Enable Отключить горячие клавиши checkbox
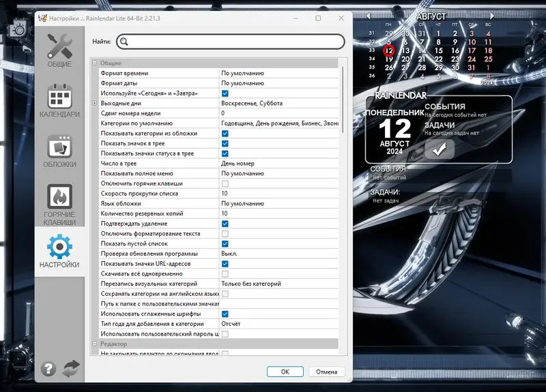The width and height of the screenshot is (546, 392). click(x=225, y=183)
